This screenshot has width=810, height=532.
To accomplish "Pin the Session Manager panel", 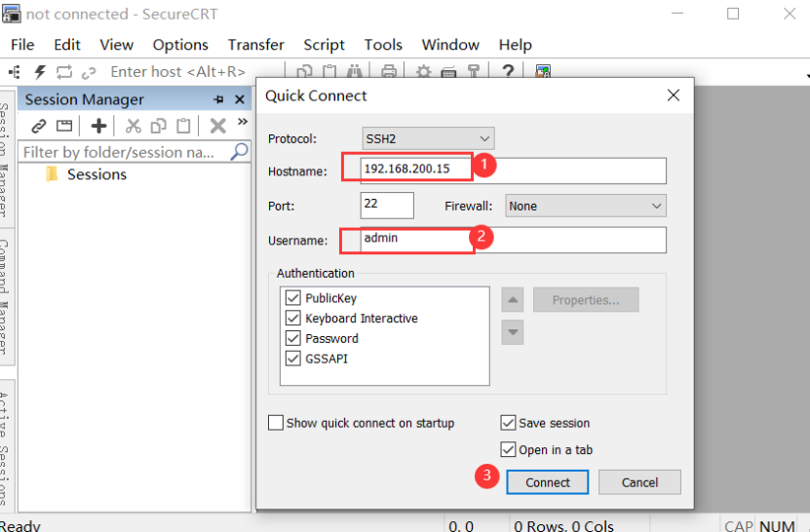I will click(218, 99).
